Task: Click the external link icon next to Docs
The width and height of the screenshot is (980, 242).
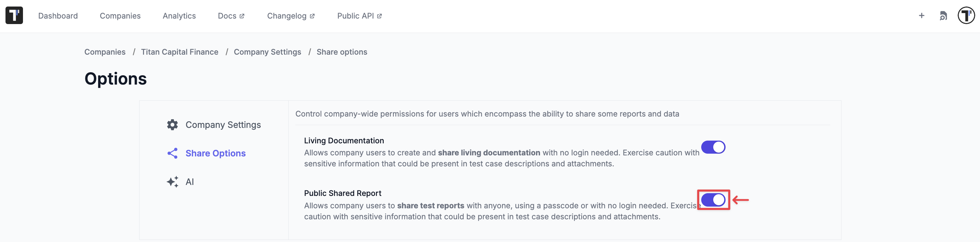Action: pyautogui.click(x=242, y=15)
